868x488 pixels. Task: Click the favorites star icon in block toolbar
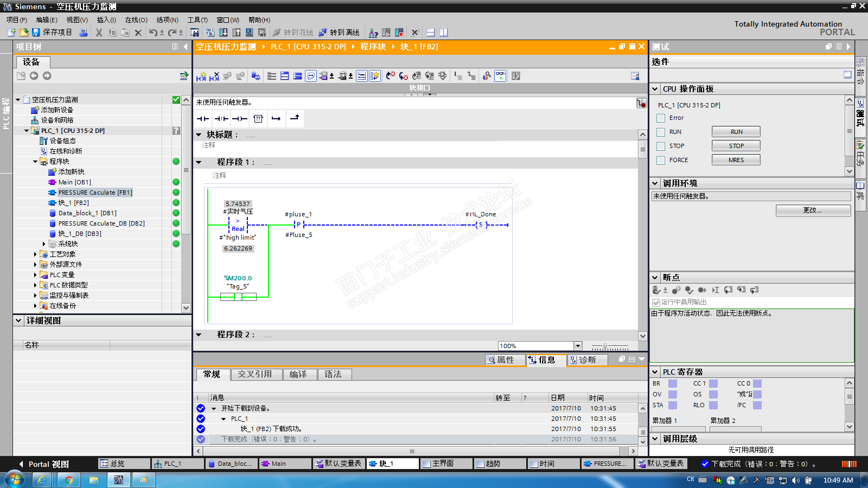pyautogui.click(x=375, y=76)
